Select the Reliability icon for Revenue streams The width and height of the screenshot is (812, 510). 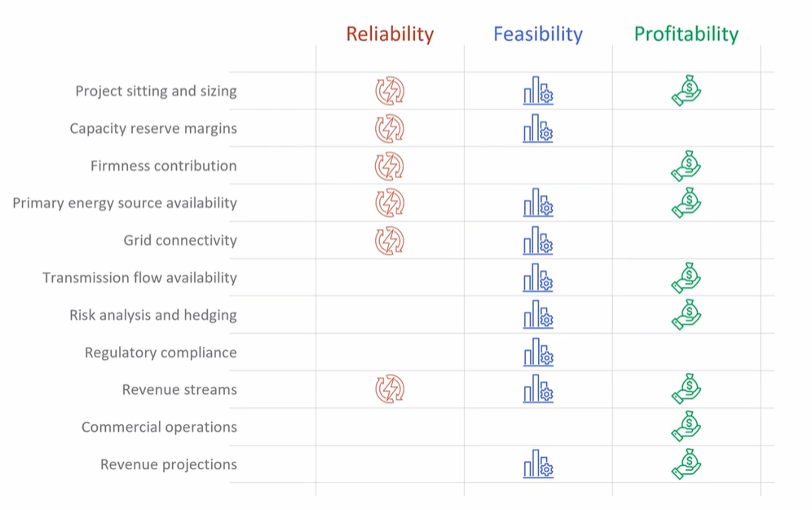pyautogui.click(x=390, y=390)
